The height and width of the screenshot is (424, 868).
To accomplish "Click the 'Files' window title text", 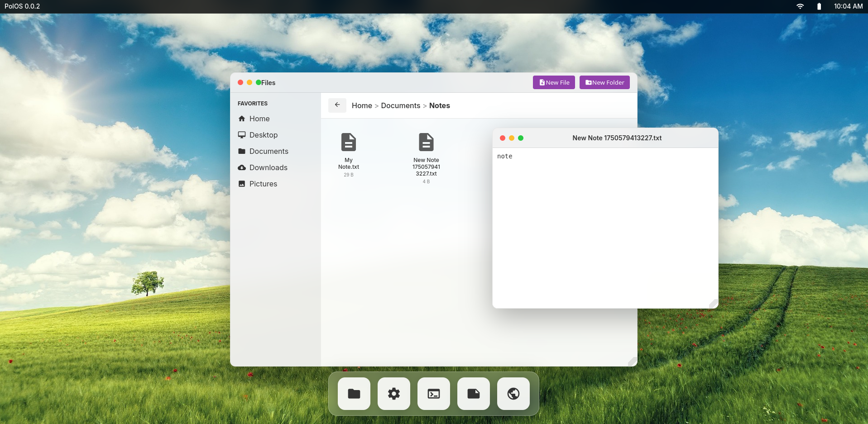I will [269, 83].
